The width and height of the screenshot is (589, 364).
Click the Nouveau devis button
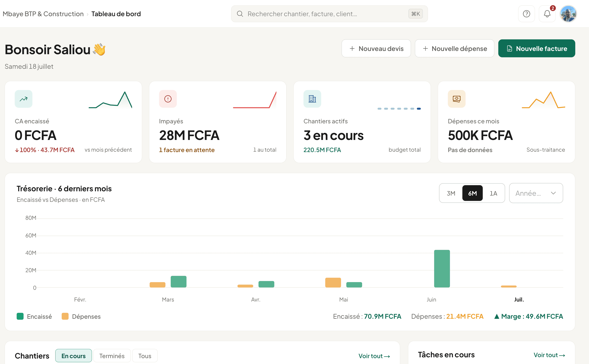(x=376, y=48)
